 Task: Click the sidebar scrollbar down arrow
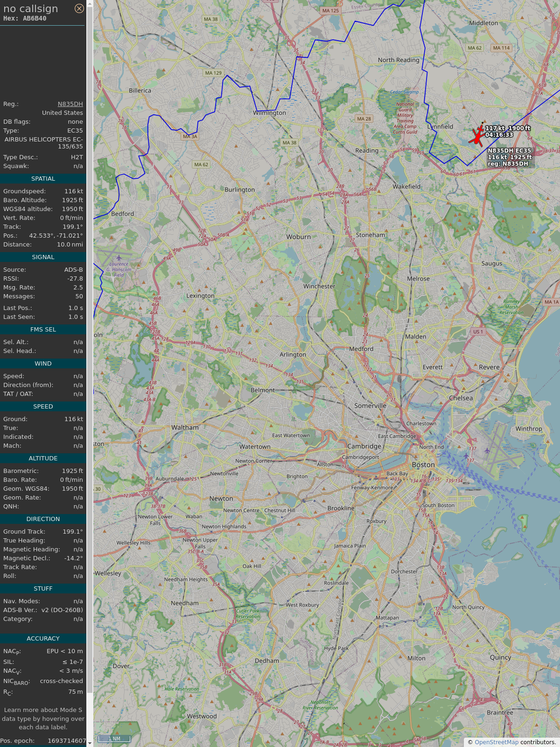point(90,743)
